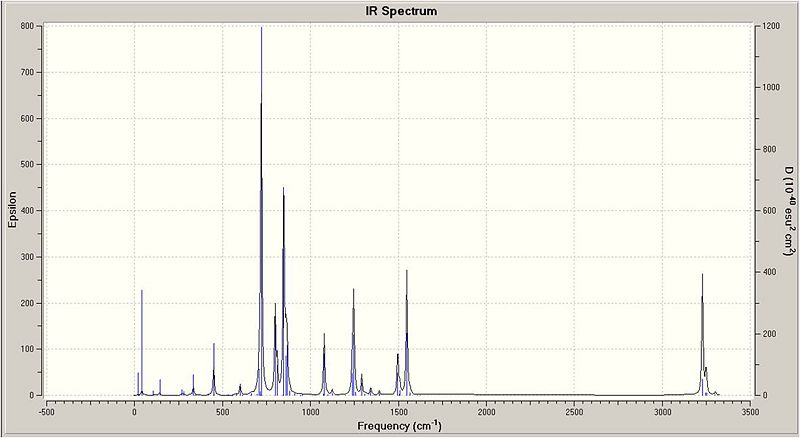The height and width of the screenshot is (438, 800).
Task: Click the D (10-40 esu2 cm2) axis label
Action: (789, 210)
